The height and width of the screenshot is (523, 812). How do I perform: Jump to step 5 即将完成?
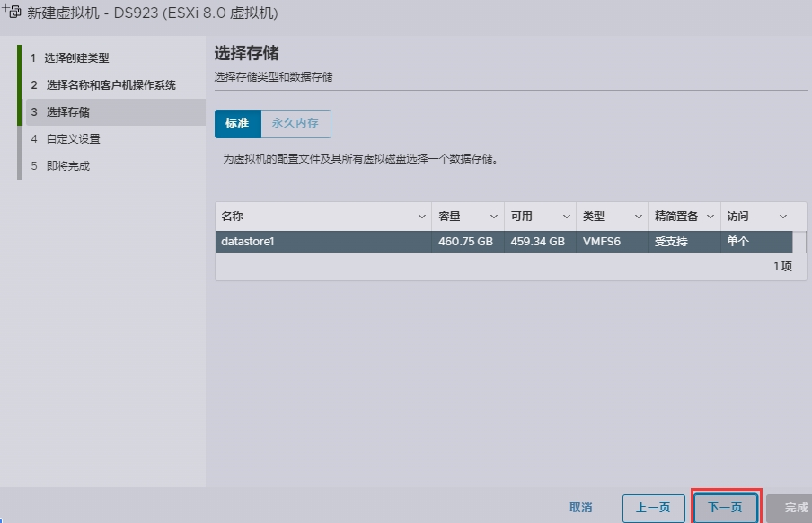click(x=68, y=166)
